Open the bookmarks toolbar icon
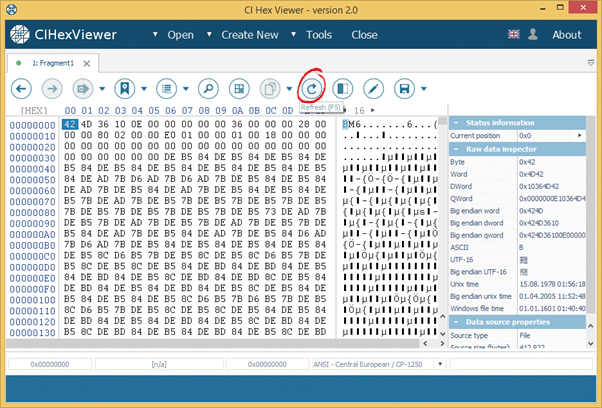The width and height of the screenshot is (602, 408). (125, 89)
